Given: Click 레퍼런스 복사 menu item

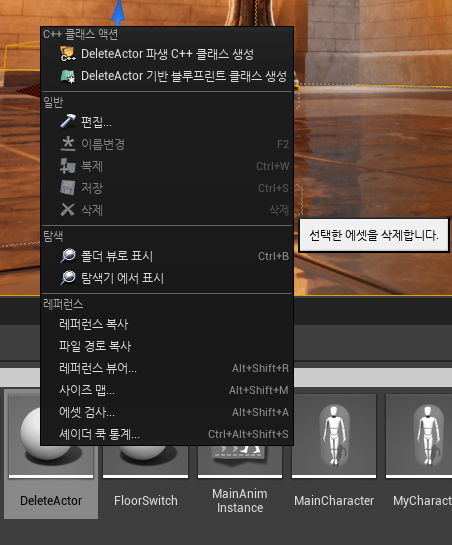Looking at the screenshot, I should click(167, 324).
